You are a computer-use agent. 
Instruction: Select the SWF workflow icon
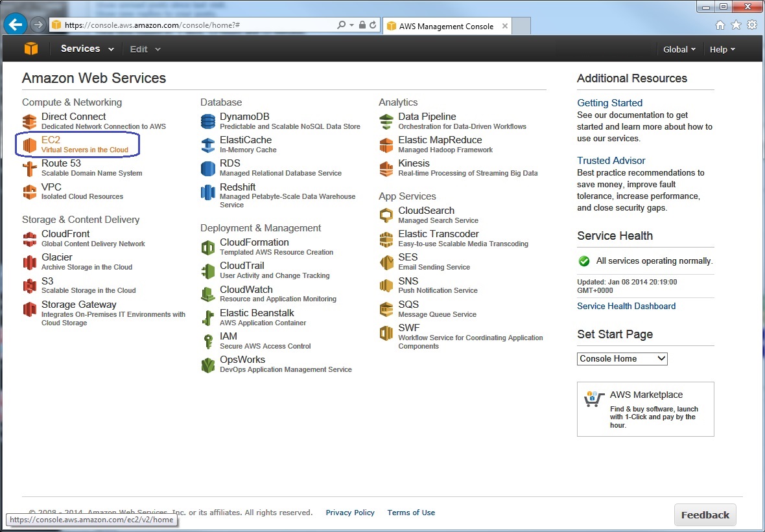point(386,333)
